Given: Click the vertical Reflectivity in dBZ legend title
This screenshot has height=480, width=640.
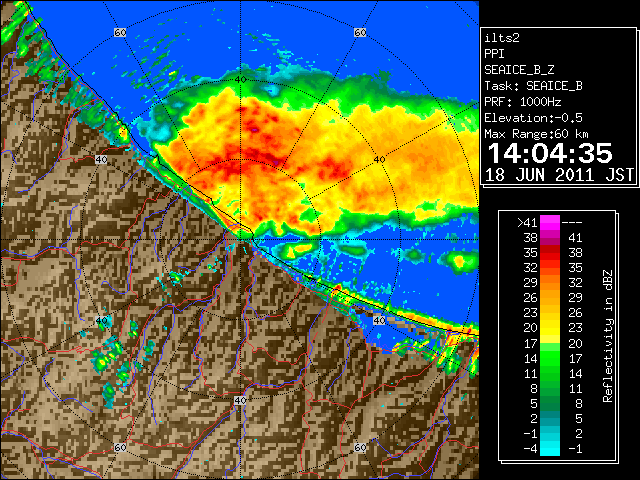Looking at the screenshot, I should pyautogui.click(x=607, y=336).
